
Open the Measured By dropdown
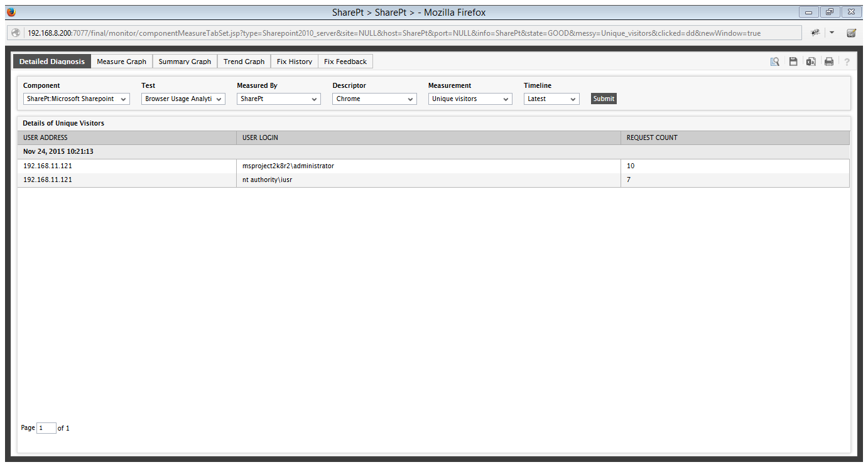click(278, 99)
